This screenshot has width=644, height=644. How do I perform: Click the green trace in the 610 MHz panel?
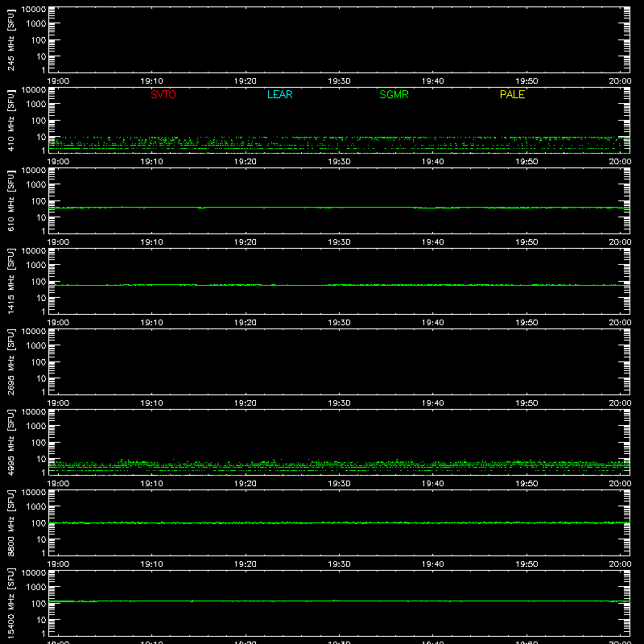pos(339,208)
